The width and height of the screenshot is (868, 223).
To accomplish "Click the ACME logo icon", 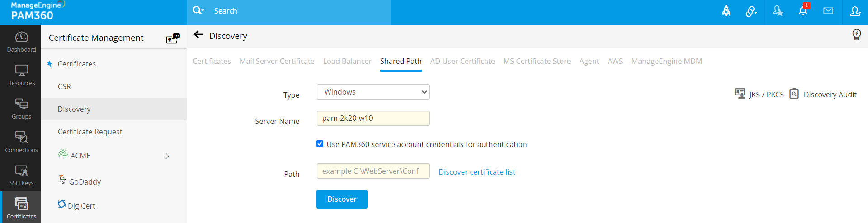I will click(x=63, y=154).
